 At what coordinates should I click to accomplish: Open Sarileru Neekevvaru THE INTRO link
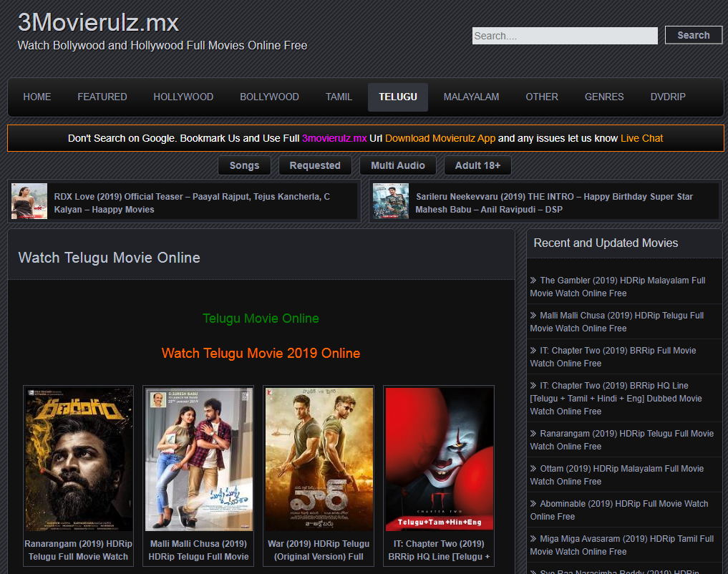point(554,203)
